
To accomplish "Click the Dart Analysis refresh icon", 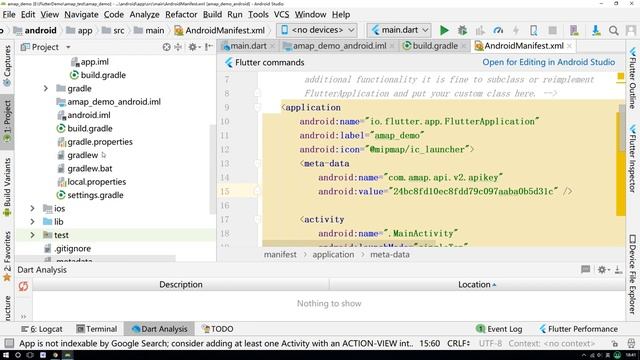I will (23, 286).
